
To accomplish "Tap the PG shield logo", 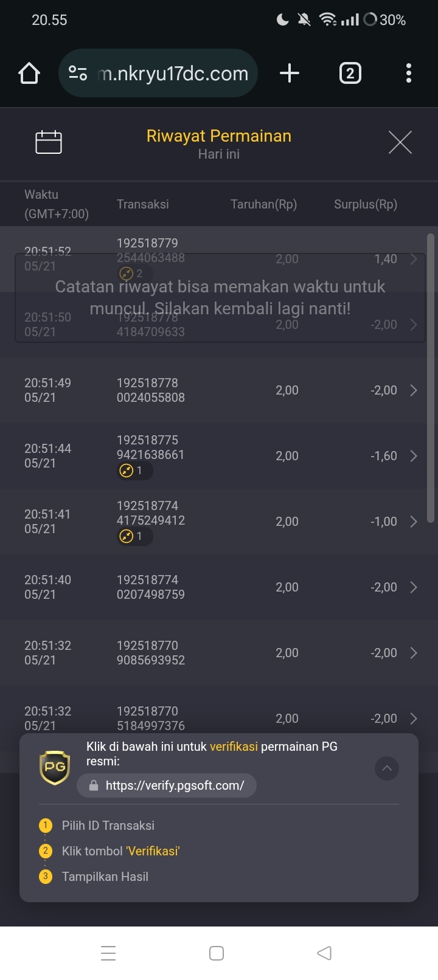I will [55, 767].
